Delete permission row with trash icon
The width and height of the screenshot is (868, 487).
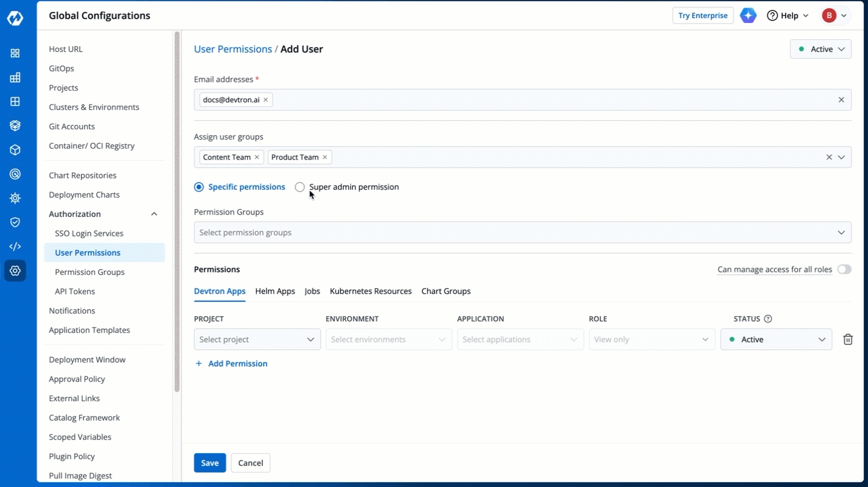click(x=847, y=340)
